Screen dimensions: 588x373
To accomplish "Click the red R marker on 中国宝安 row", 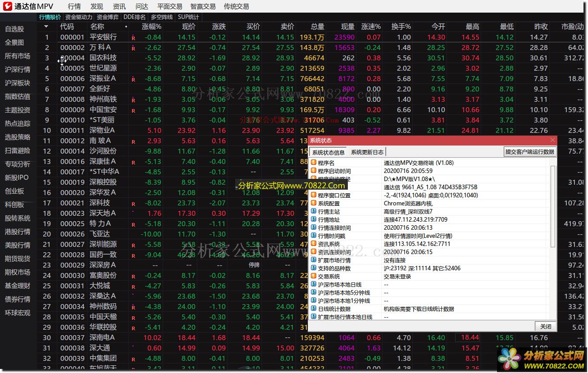I will 133,110.
